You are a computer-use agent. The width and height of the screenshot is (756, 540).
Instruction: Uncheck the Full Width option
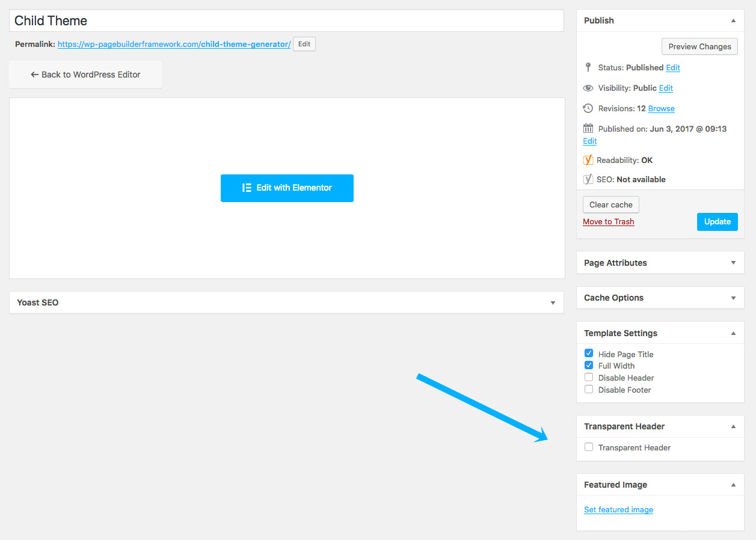coord(589,366)
